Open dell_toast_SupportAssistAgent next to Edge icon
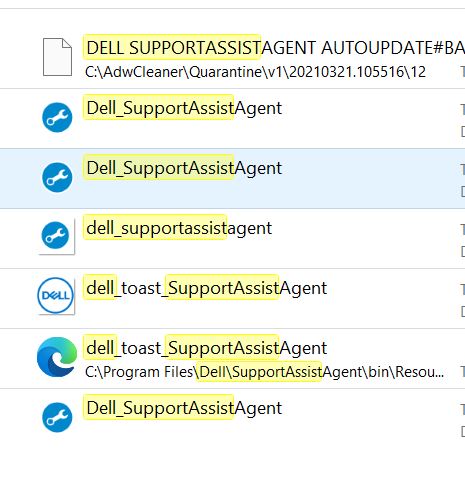 (206, 348)
